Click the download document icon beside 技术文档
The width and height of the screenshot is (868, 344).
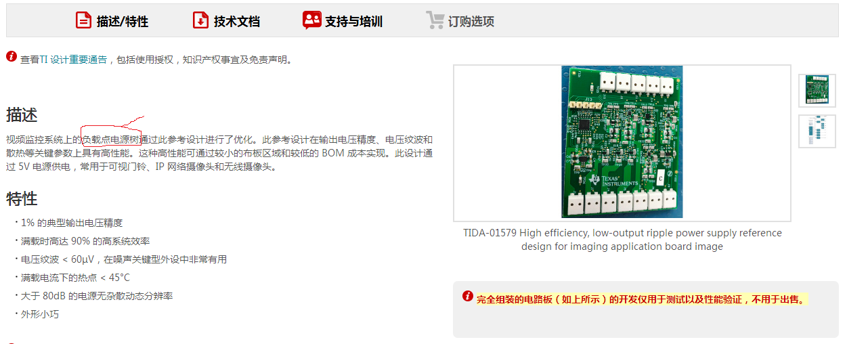[x=200, y=20]
